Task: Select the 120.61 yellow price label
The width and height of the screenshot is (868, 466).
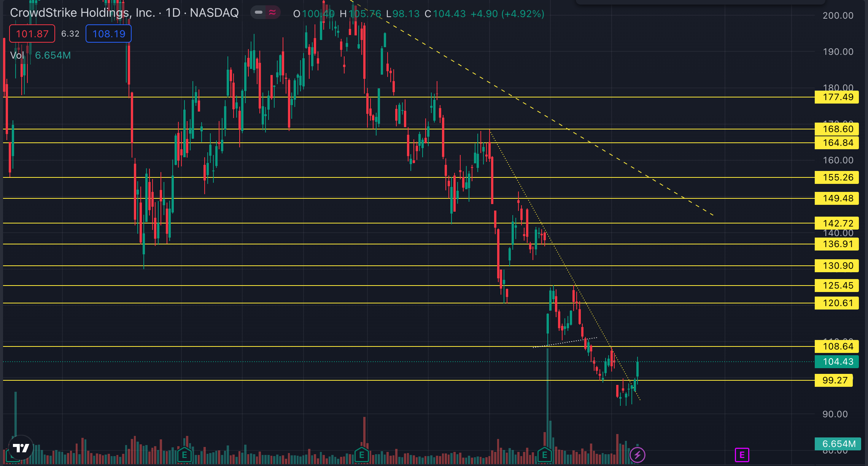Action: 837,303
